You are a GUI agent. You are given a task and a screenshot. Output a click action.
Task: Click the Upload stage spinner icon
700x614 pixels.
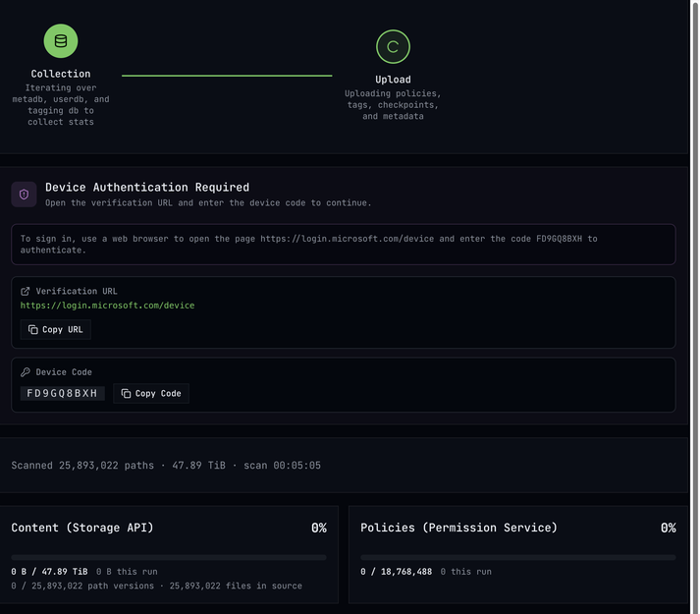393,46
